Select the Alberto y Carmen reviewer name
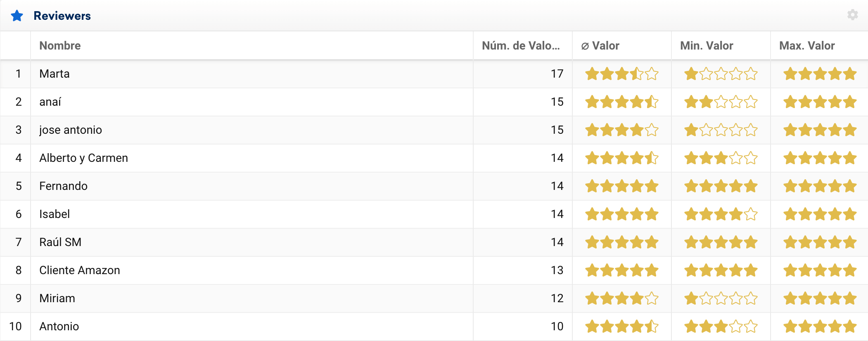Image resolution: width=868 pixels, height=341 pixels. [x=83, y=158]
